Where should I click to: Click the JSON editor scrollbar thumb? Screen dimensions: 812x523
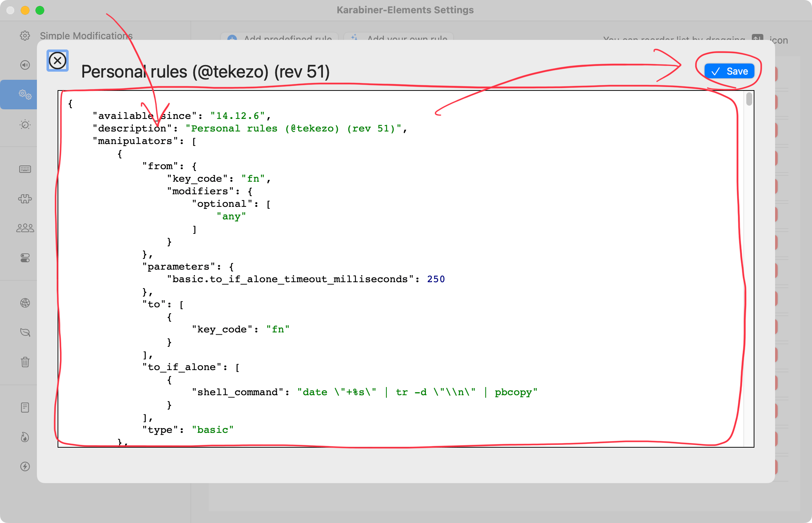[749, 99]
